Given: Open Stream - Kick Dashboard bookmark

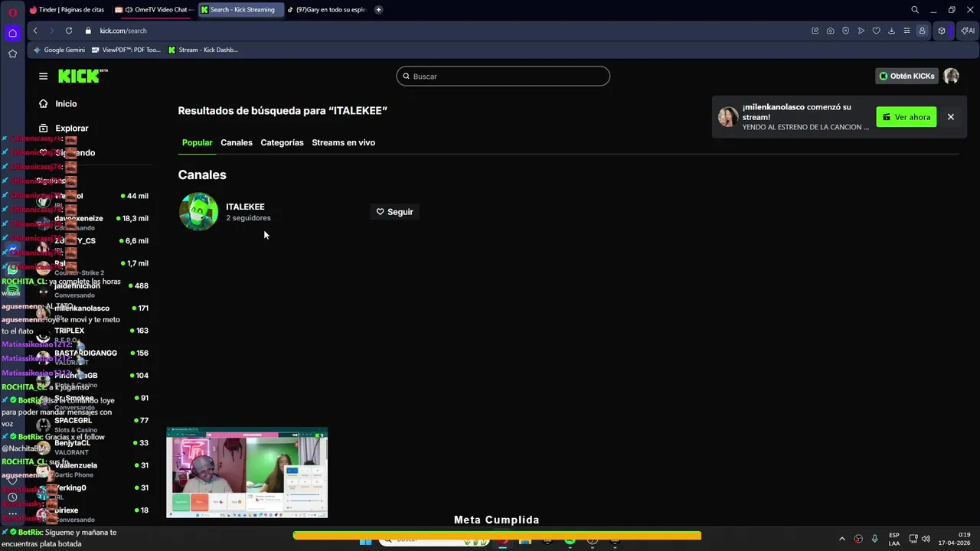Looking at the screenshot, I should pyautogui.click(x=203, y=50).
